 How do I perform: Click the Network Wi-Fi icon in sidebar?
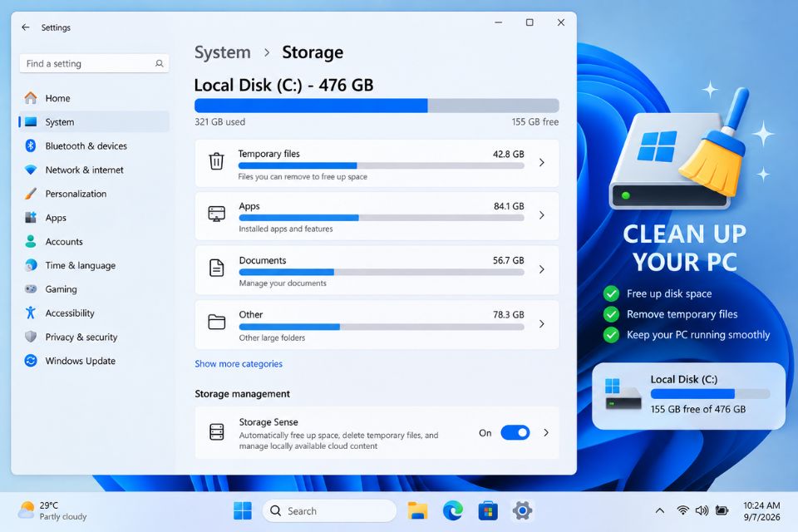[31, 170]
